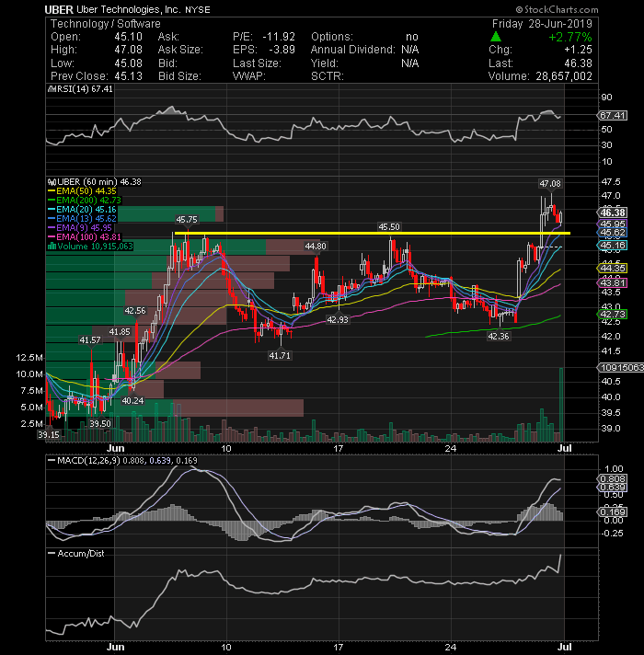Click the header Volume value 28,657,002
The width and height of the screenshot is (644, 655).
(x=562, y=76)
